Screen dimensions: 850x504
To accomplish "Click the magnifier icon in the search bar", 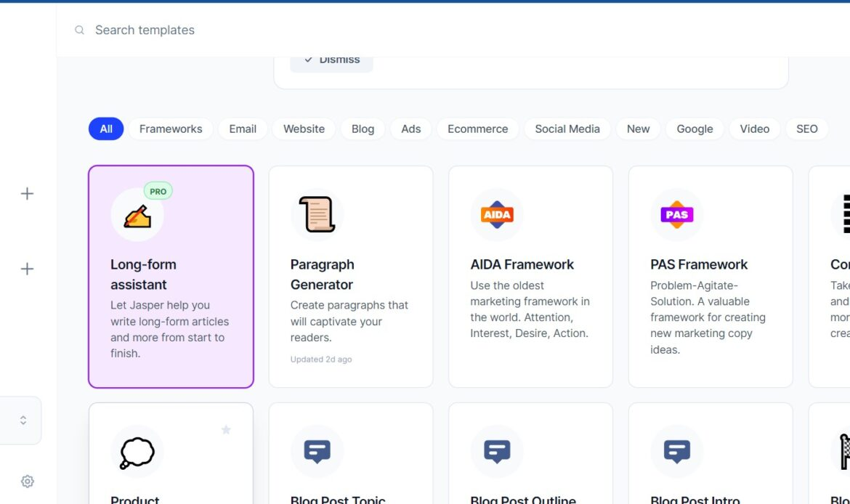I will (80, 30).
